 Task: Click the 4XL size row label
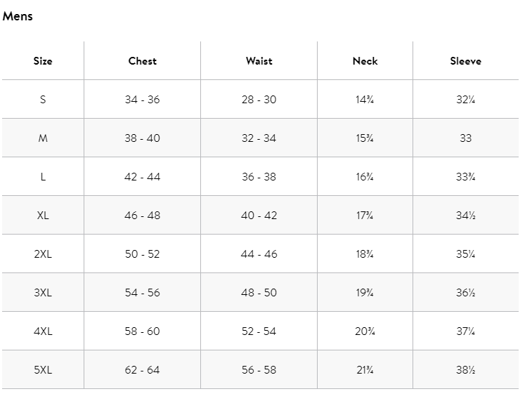pyautogui.click(x=43, y=331)
